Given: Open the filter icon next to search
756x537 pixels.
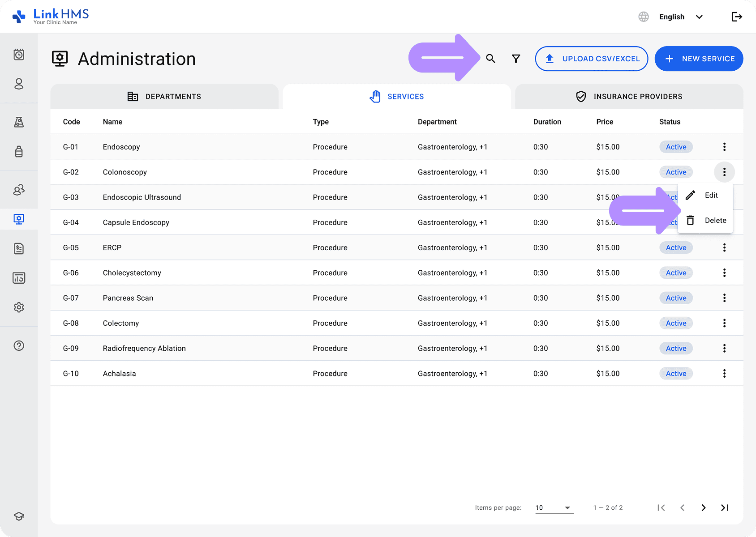Looking at the screenshot, I should (515, 59).
